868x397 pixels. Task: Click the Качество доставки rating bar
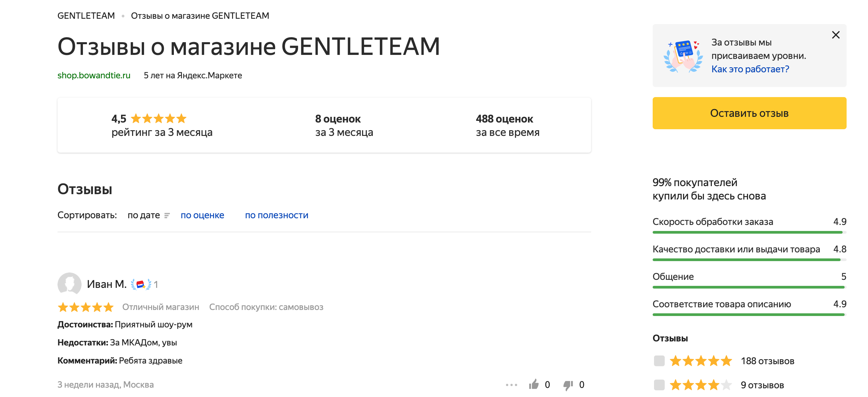(x=749, y=260)
